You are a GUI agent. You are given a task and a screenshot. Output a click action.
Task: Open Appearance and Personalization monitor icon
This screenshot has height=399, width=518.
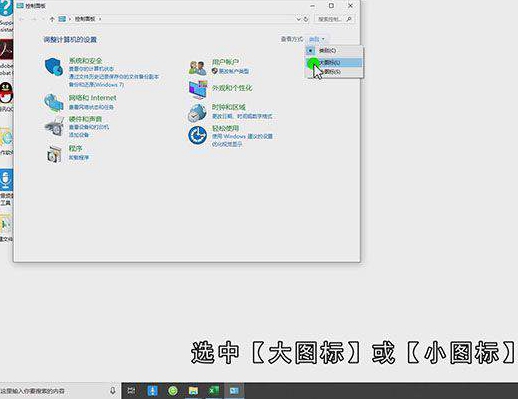point(198,89)
